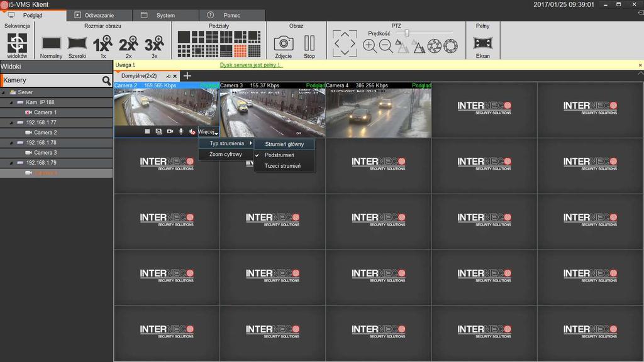Image resolution: width=644 pixels, height=362 pixels.
Task: Select the checked Podstrumień stream option
Action: point(284,155)
